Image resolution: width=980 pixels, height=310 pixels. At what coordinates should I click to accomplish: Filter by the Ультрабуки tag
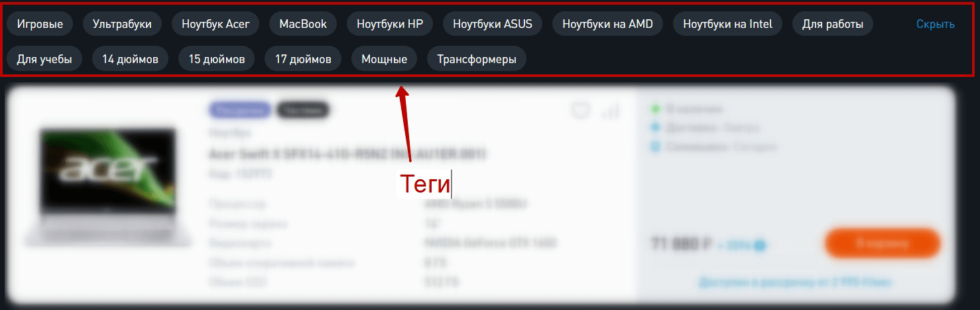tap(122, 25)
